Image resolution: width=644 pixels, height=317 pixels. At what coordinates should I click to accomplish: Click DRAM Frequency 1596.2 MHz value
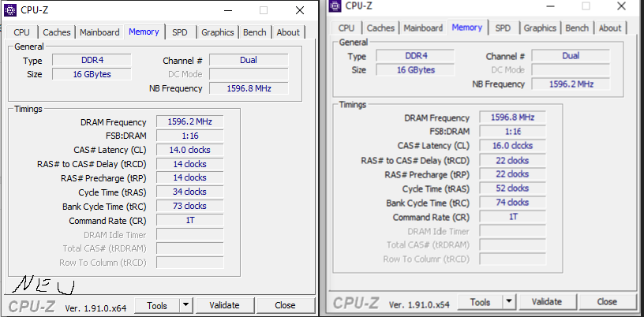point(189,122)
